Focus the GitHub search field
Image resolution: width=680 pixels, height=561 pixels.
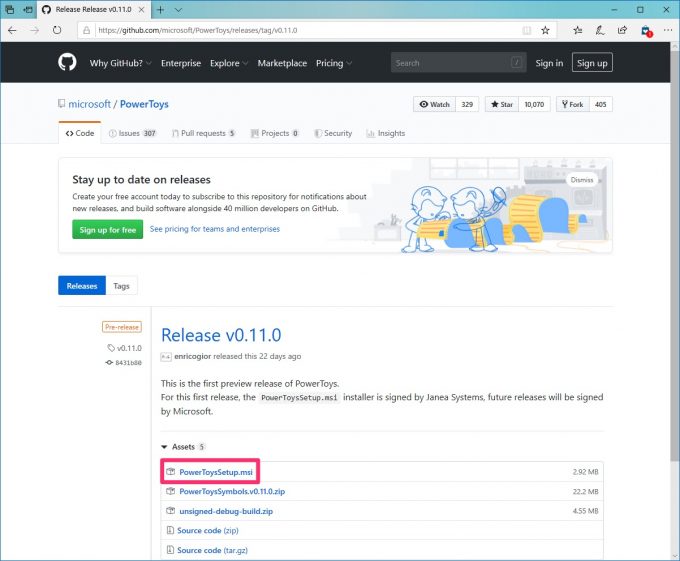pos(458,63)
